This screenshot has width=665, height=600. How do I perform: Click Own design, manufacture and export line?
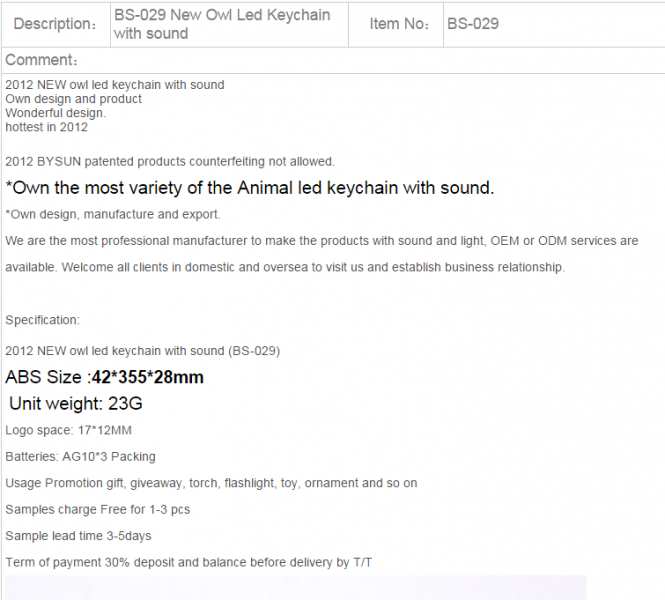coord(113,215)
